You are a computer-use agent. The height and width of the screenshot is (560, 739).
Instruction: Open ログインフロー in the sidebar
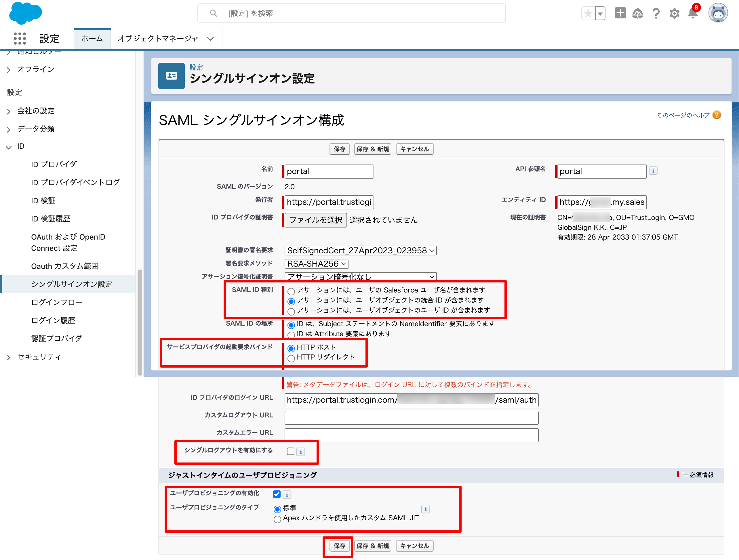[57, 302]
